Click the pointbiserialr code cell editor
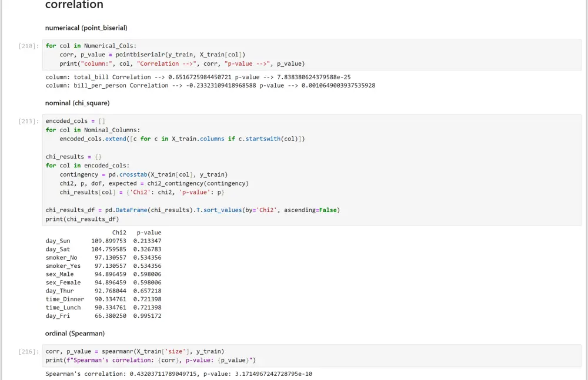588x380 pixels. [x=312, y=55]
